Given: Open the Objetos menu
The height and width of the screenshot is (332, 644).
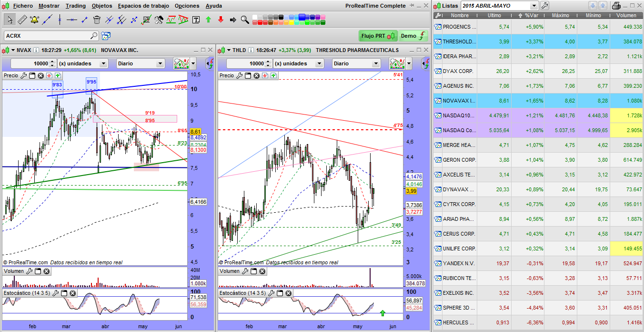Looking at the screenshot, I should pyautogui.click(x=102, y=6).
